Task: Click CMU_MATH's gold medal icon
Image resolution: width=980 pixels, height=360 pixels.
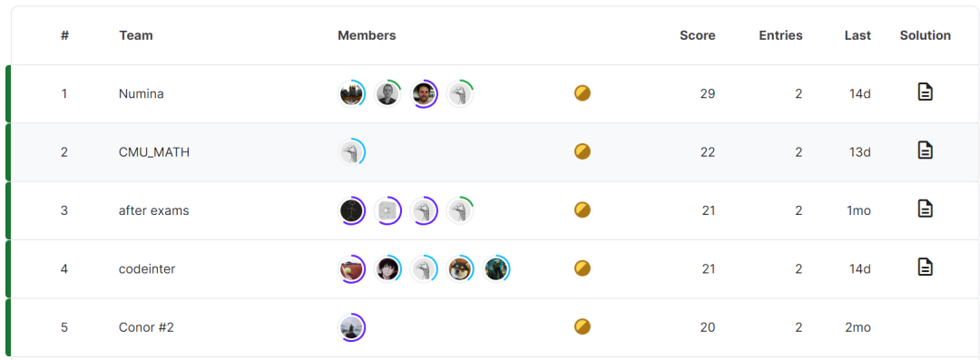Action: [x=583, y=151]
